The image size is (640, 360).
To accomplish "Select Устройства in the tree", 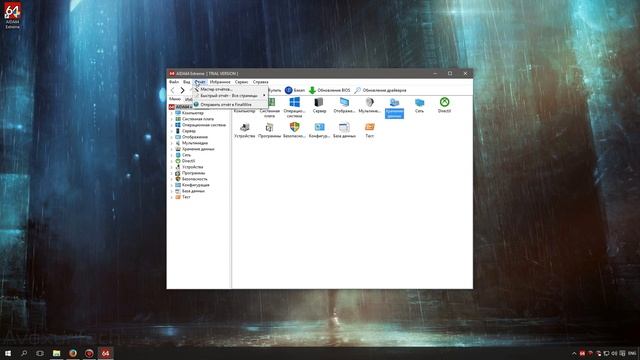I will [192, 167].
